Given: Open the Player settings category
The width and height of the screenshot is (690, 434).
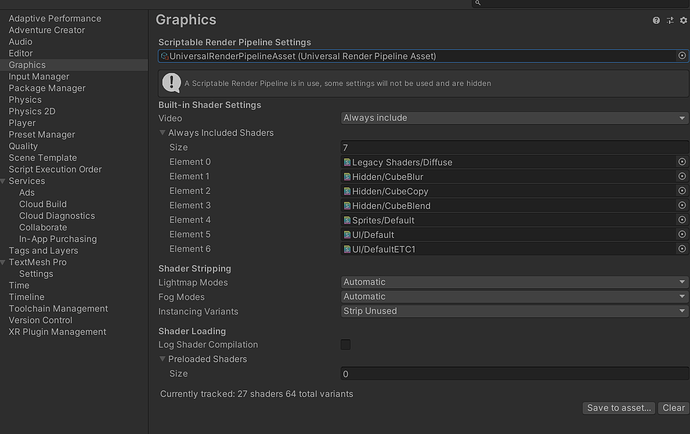Looking at the screenshot, I should (x=22, y=123).
